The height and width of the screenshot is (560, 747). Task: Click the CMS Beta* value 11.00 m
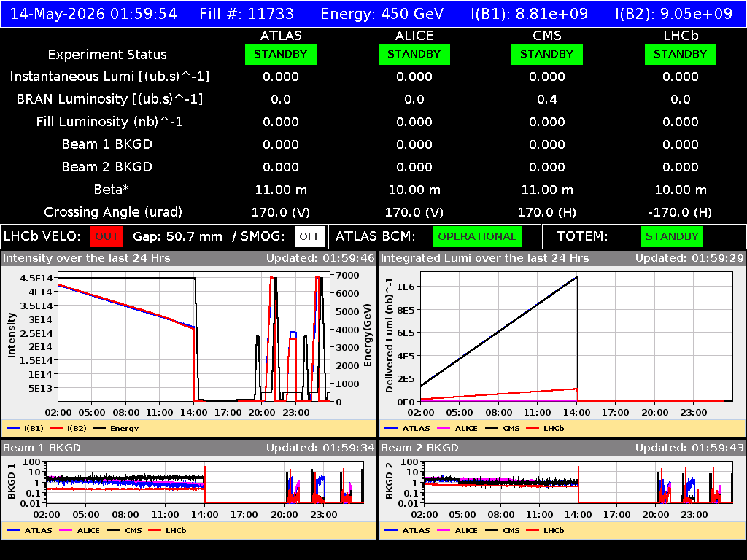pyautogui.click(x=547, y=190)
